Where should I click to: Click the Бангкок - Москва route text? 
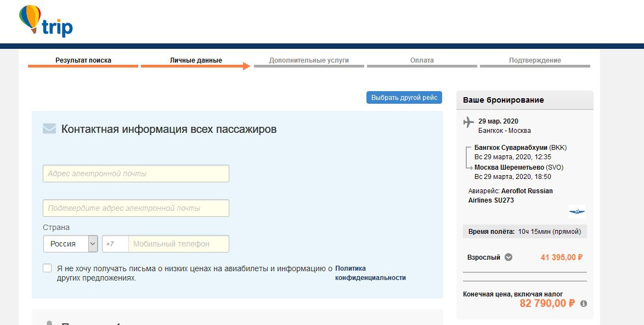click(x=504, y=131)
